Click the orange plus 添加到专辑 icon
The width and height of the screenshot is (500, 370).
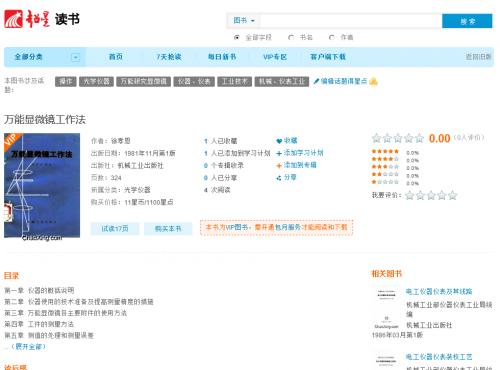click(279, 166)
